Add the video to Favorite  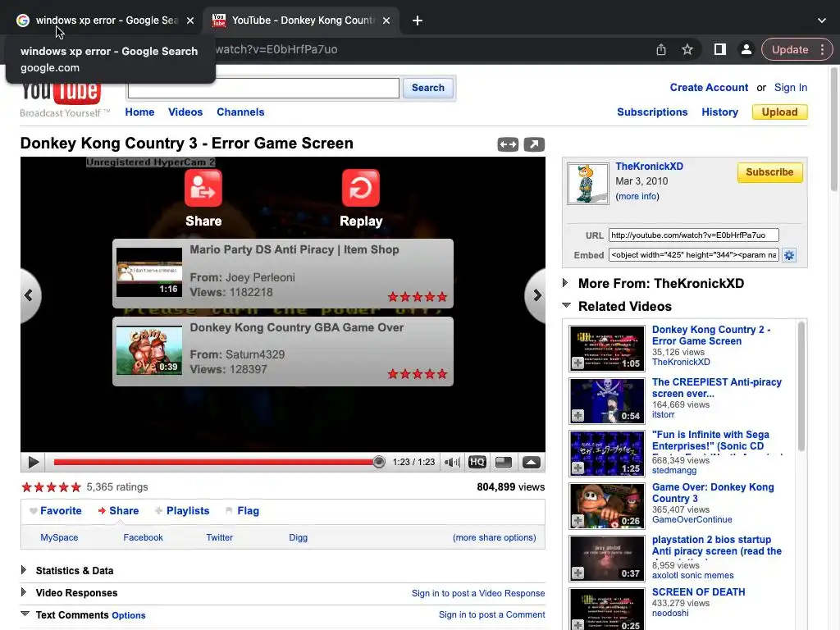[56, 511]
